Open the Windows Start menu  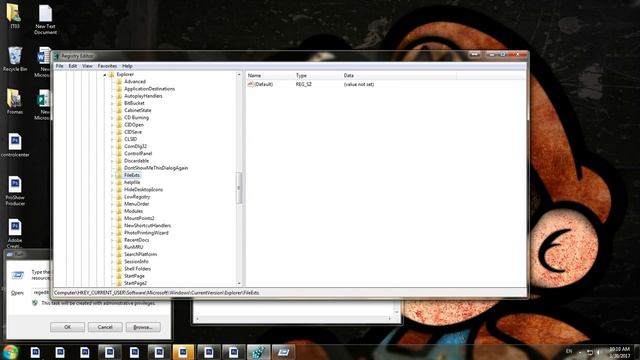coord(10,352)
